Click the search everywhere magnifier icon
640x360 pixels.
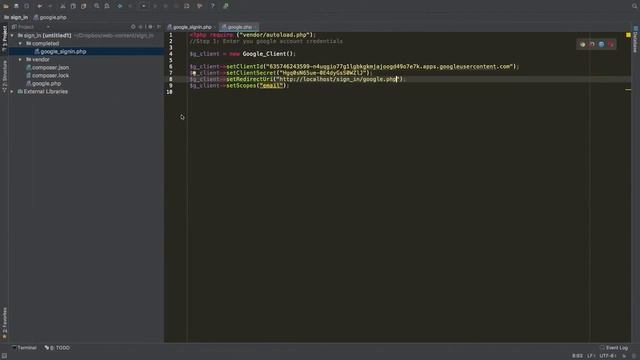pyautogui.click(x=634, y=6)
